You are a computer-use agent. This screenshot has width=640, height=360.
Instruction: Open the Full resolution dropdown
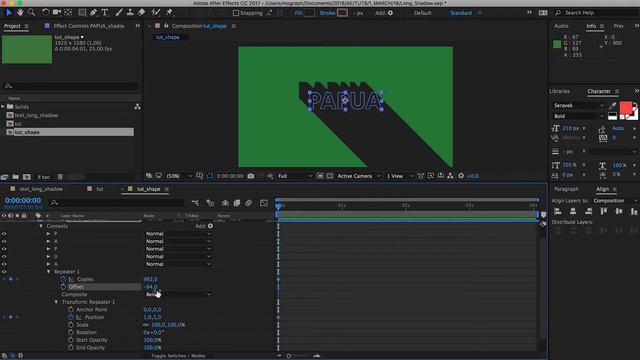(x=295, y=176)
